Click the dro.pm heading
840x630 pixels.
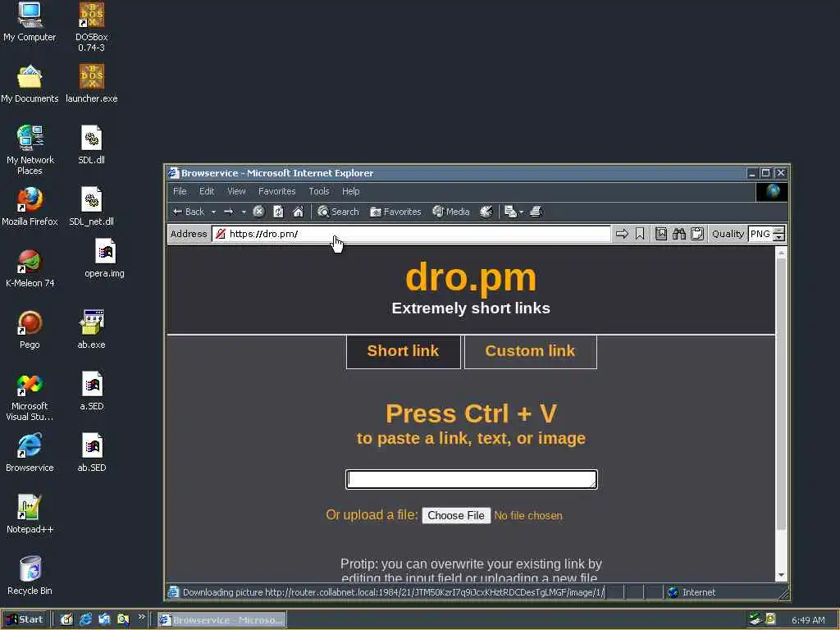(471, 277)
